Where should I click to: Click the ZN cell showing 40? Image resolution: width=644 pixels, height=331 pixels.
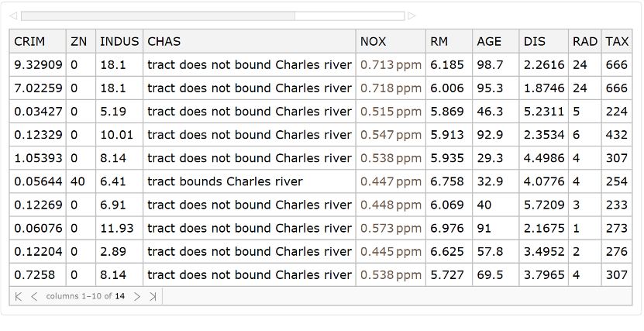click(x=77, y=181)
